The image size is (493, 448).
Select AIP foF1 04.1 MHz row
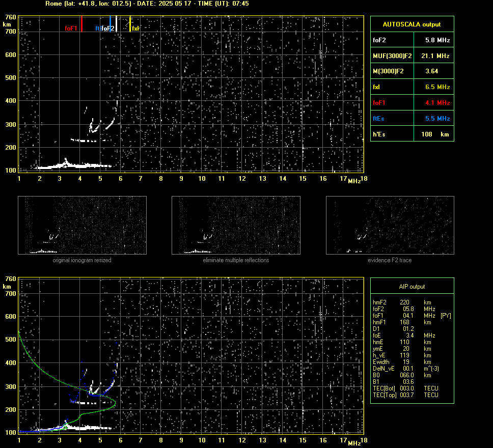(x=412, y=315)
